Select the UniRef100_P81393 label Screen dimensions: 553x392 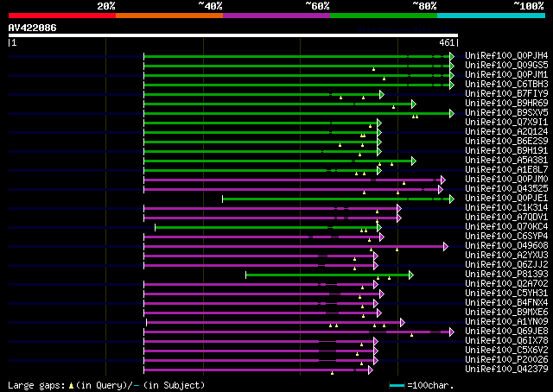tap(506, 275)
